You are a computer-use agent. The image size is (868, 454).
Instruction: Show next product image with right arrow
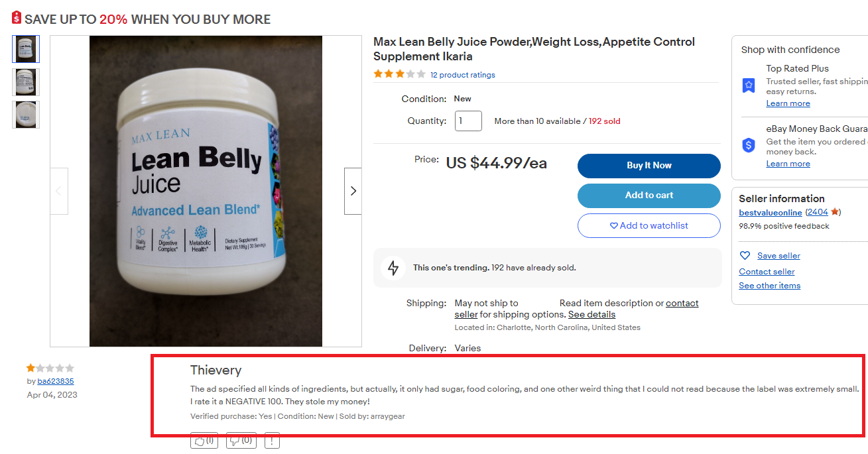click(x=353, y=191)
